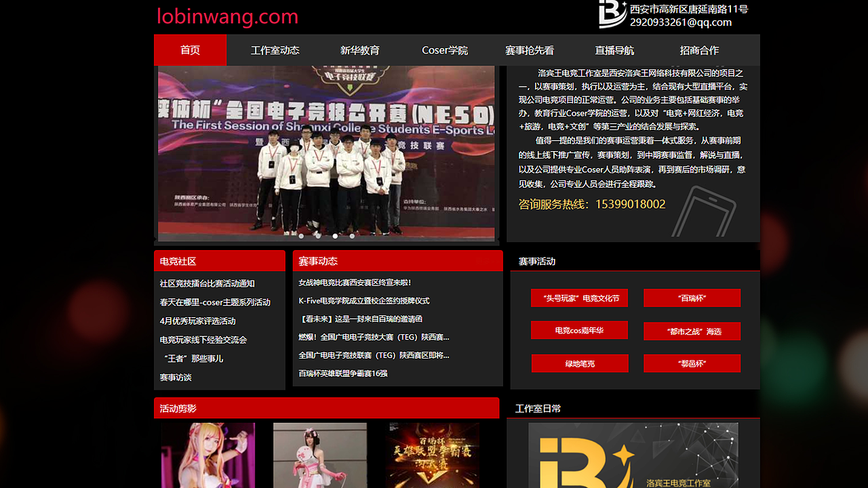Open the cosplayer with pink parasol thumbnail
The width and height of the screenshot is (868, 488).
pyautogui.click(x=320, y=455)
